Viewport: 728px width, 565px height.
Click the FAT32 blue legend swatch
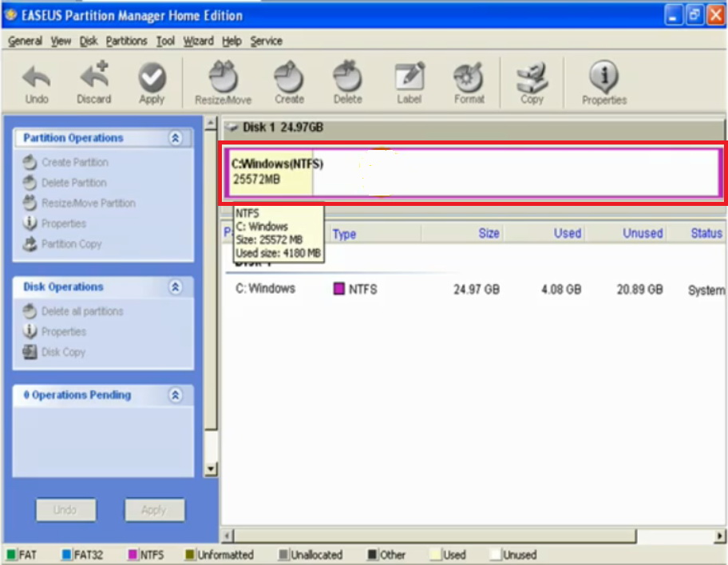click(67, 555)
